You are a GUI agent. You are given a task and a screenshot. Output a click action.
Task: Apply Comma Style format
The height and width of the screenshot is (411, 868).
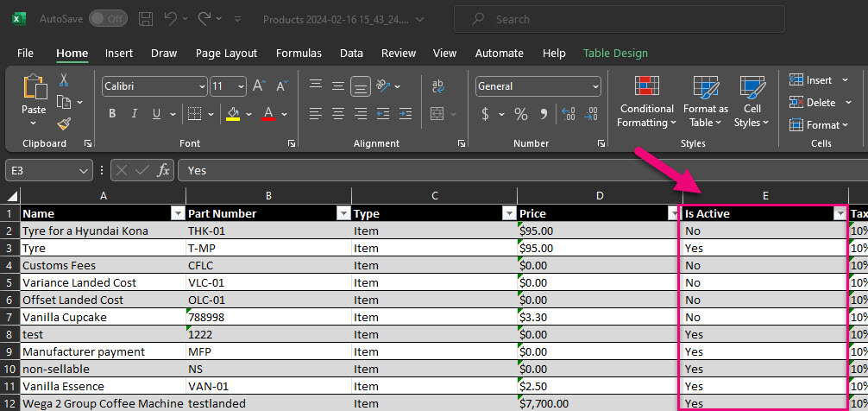tap(544, 114)
